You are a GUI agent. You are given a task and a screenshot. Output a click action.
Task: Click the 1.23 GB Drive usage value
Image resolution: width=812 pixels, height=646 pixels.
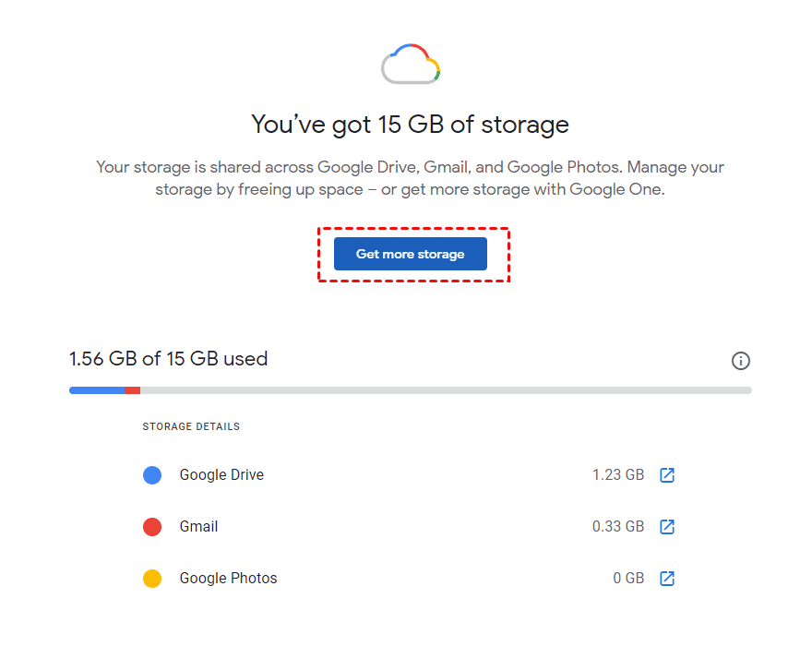coord(618,475)
